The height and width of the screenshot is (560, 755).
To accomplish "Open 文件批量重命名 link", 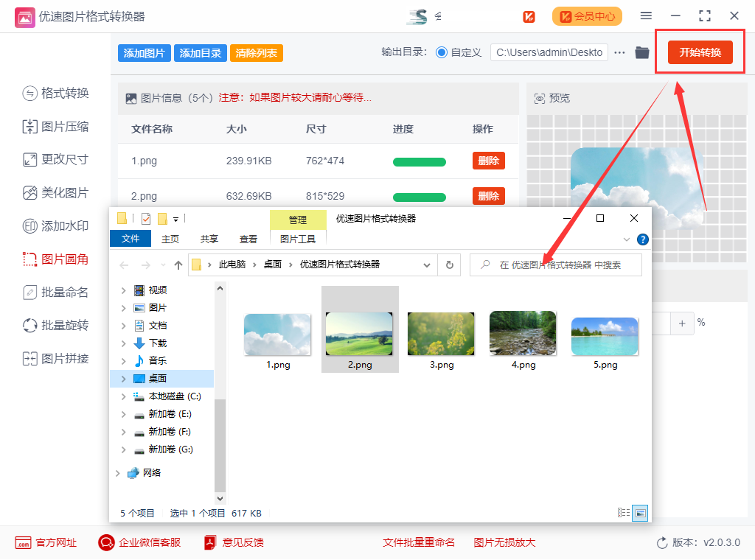I will pyautogui.click(x=419, y=542).
